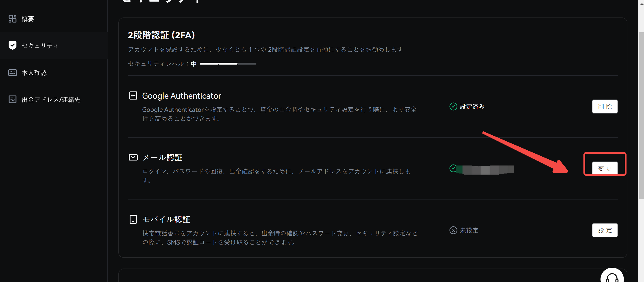
Task: Click the email verification envelope icon
Action: pos(133,157)
